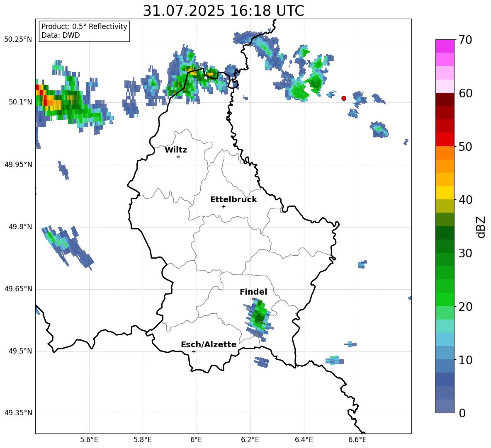The width and height of the screenshot is (491, 448).
Task: Select the Esch/Alzette city label
Action: click(x=209, y=344)
